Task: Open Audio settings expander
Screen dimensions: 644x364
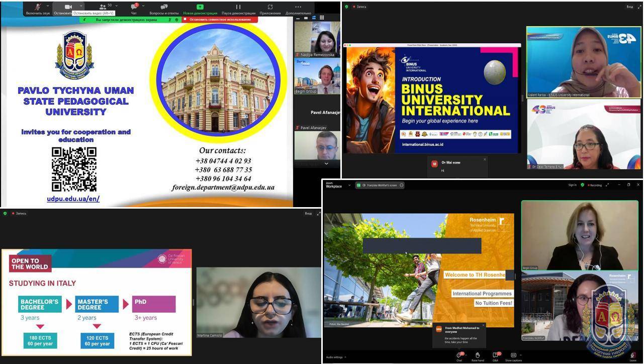Action: click(335, 357)
